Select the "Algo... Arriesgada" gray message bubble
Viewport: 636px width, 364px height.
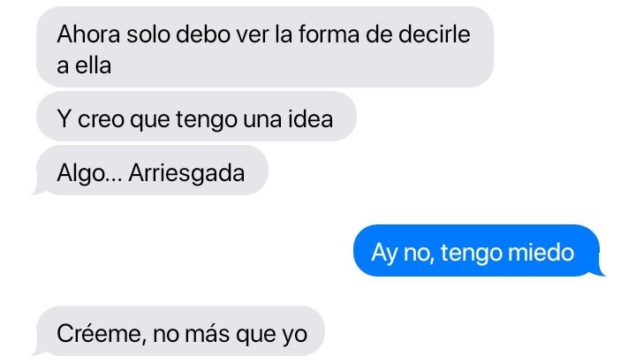pyautogui.click(x=152, y=171)
